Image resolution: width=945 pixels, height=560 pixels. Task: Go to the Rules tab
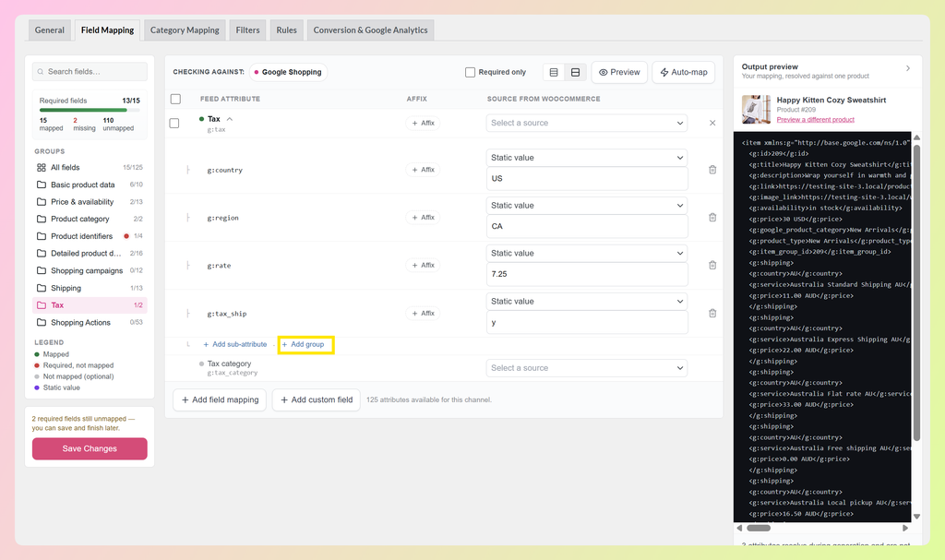(x=286, y=30)
